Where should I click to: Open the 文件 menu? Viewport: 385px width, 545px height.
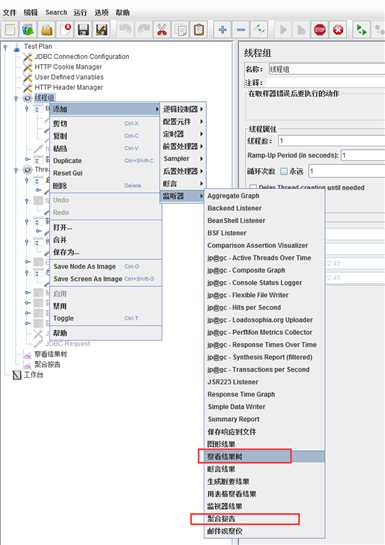point(9,13)
